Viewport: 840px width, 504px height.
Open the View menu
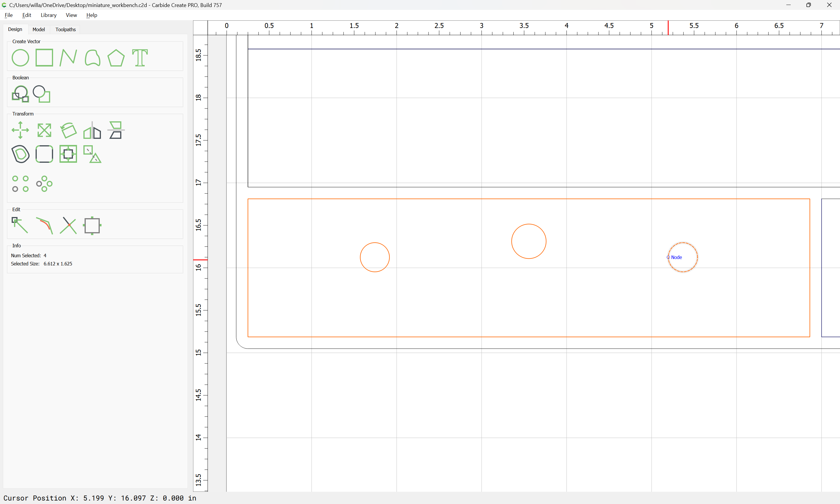click(x=71, y=15)
